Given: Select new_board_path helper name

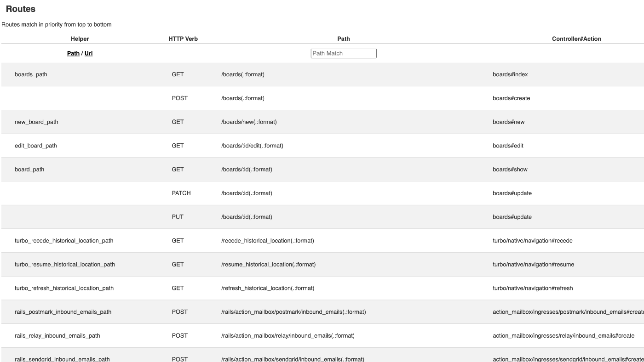Looking at the screenshot, I should (x=36, y=122).
